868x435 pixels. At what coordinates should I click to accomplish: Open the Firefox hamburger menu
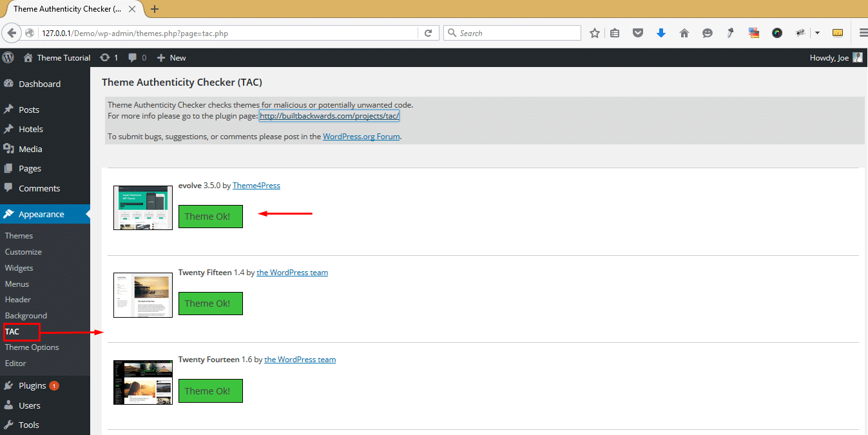point(863,33)
